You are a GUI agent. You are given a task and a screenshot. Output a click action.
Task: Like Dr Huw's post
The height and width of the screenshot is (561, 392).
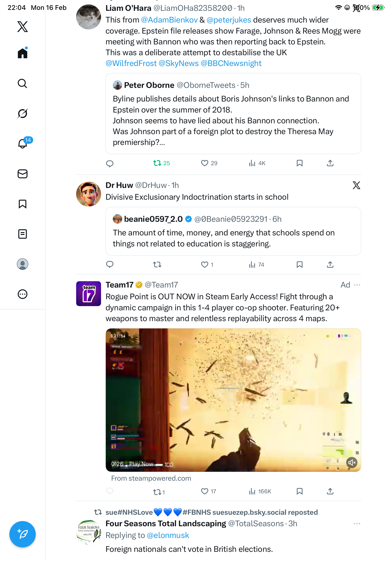[204, 264]
